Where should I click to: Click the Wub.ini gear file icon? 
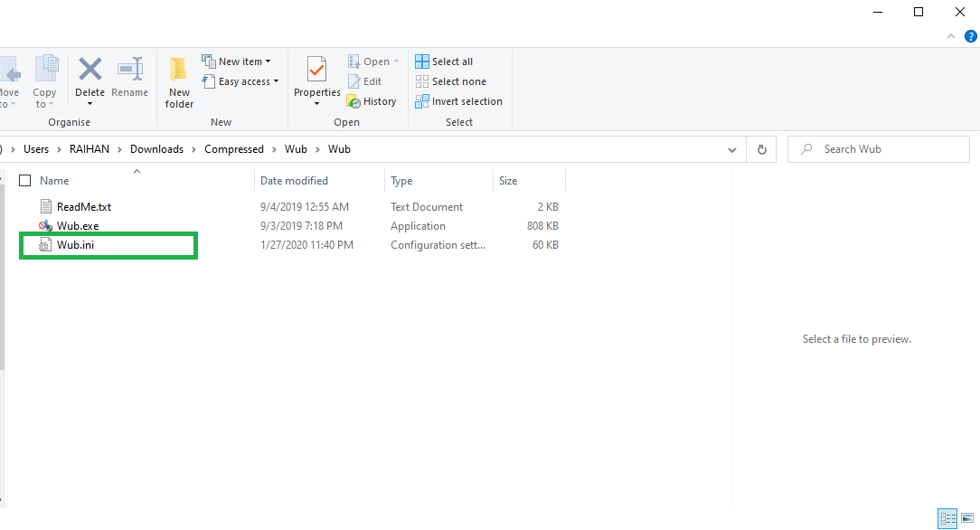45,245
